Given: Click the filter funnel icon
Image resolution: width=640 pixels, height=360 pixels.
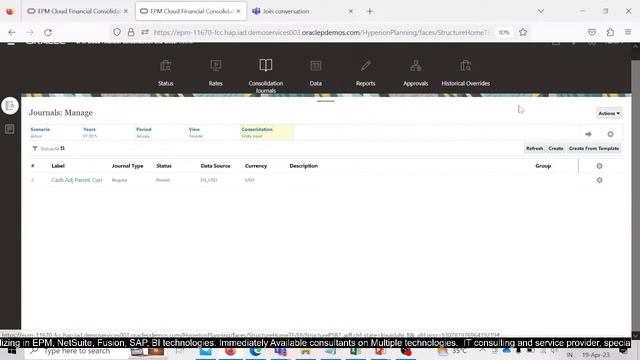Looking at the screenshot, I should click(35, 149).
